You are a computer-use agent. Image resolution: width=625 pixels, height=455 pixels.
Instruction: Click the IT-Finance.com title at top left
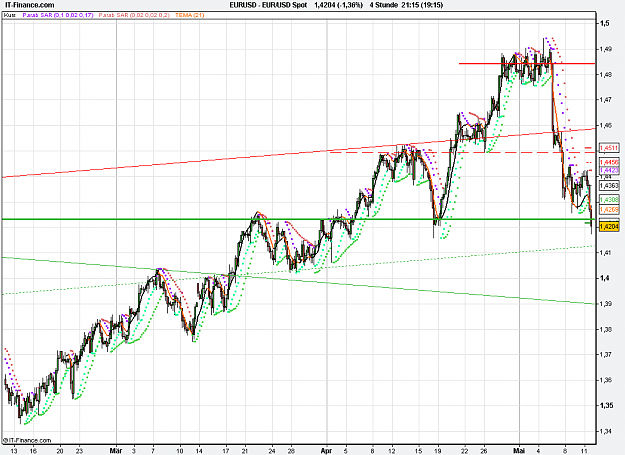[x=29, y=5]
